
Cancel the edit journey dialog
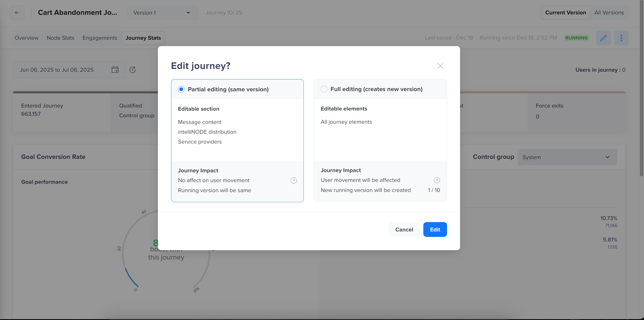coord(404,229)
